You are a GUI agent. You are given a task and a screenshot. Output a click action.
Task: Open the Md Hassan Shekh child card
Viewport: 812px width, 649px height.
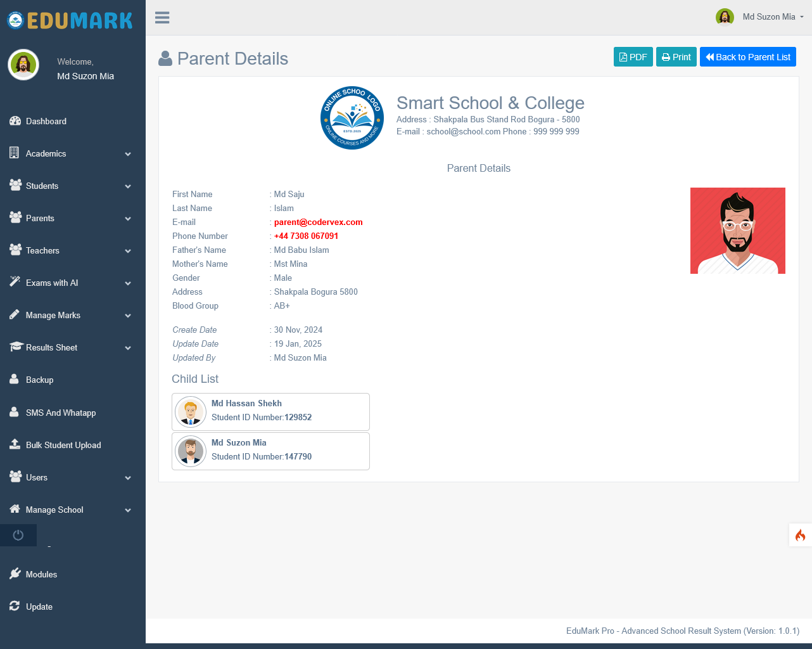tap(270, 411)
